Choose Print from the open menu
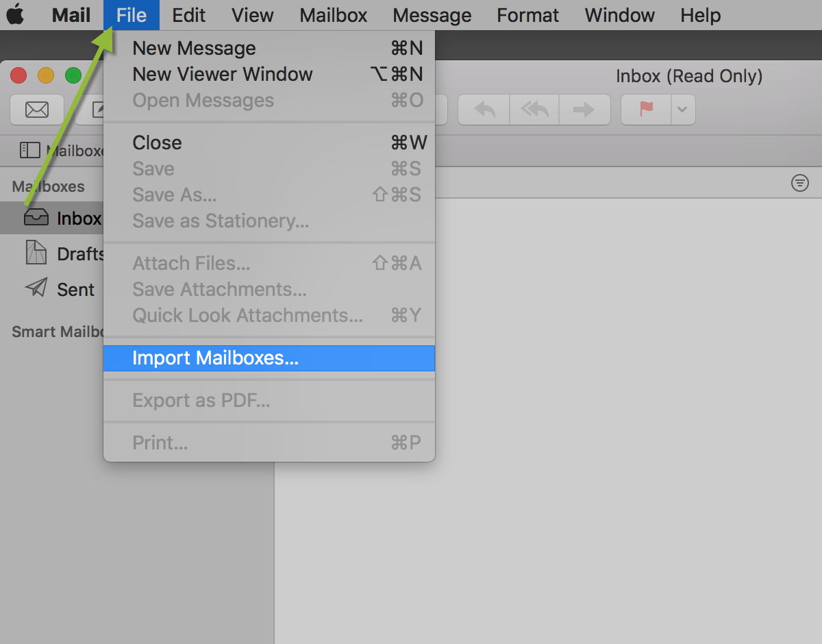The image size is (822, 644). 160,442
